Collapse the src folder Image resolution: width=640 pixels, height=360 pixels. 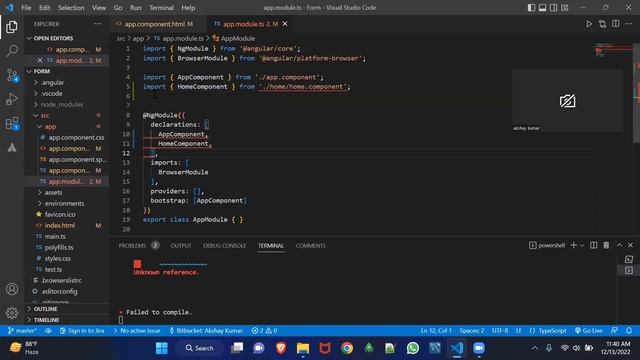click(x=45, y=116)
